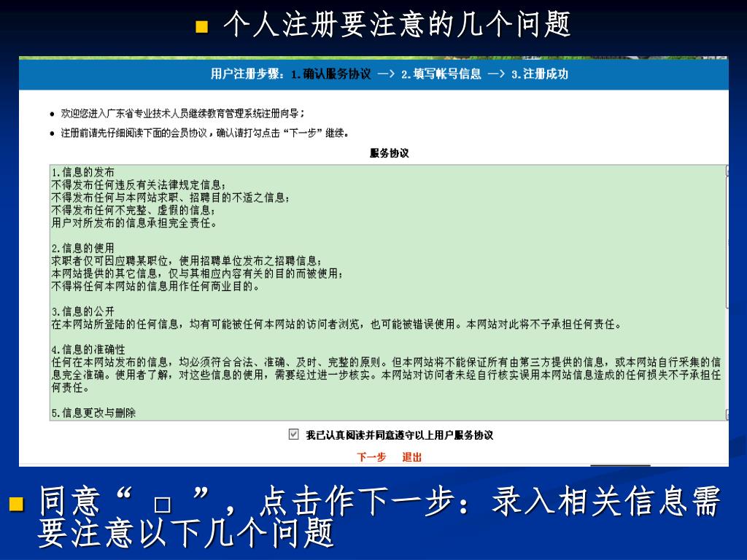
Task: Click the line 2.信息的使用
Action: 83,248
